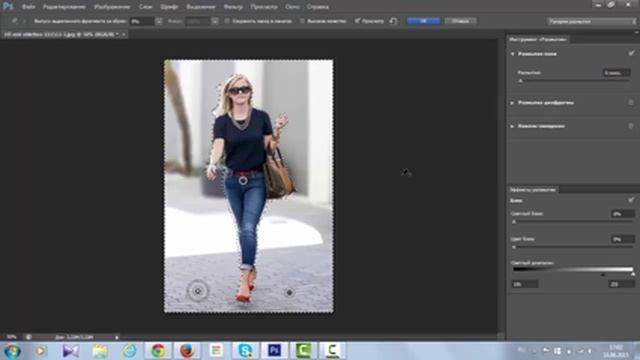Open the status bar document info arrow

click(x=117, y=338)
